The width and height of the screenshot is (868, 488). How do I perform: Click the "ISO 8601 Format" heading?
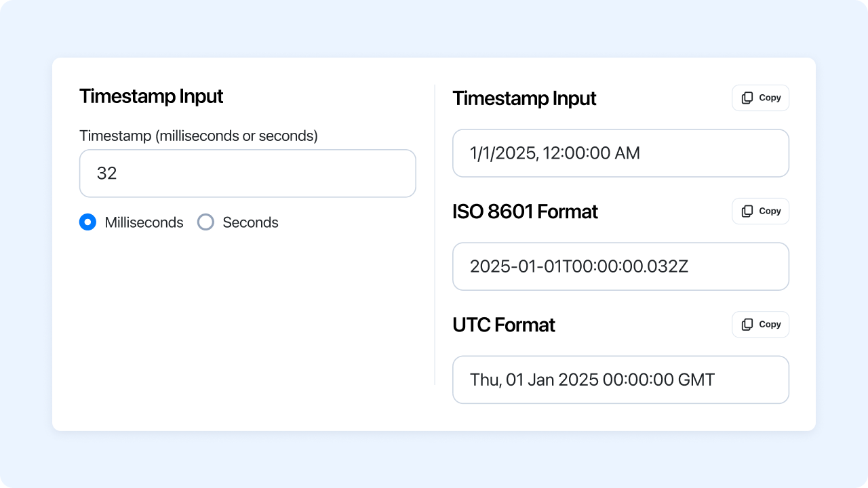click(525, 211)
